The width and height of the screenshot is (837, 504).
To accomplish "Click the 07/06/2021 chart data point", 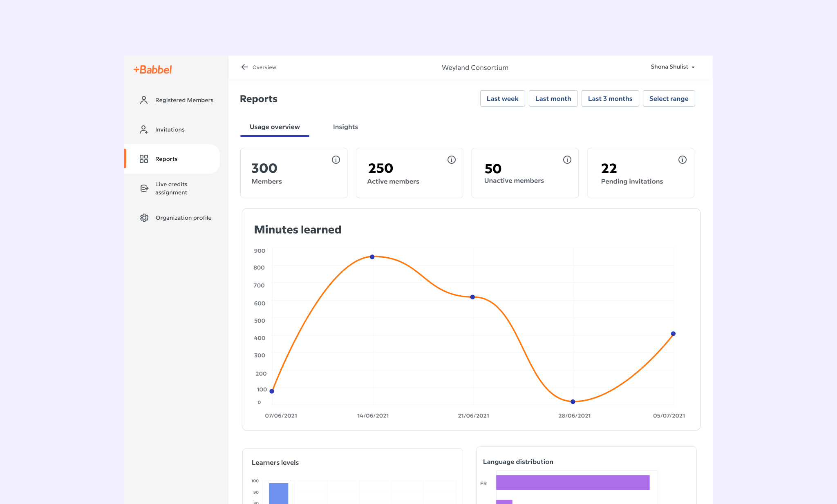I will [272, 391].
